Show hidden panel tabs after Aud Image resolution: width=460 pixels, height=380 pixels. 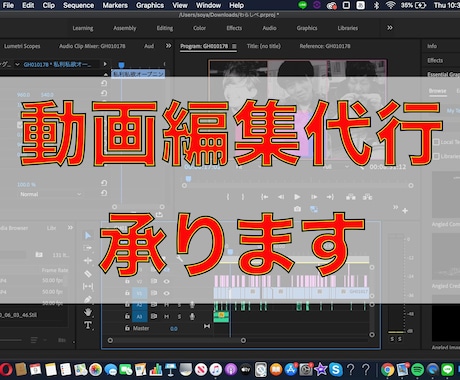coord(168,46)
